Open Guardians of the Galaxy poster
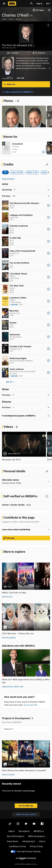The width and height of the screenshot is (52, 868). pyautogui.click(x=26, y=576)
